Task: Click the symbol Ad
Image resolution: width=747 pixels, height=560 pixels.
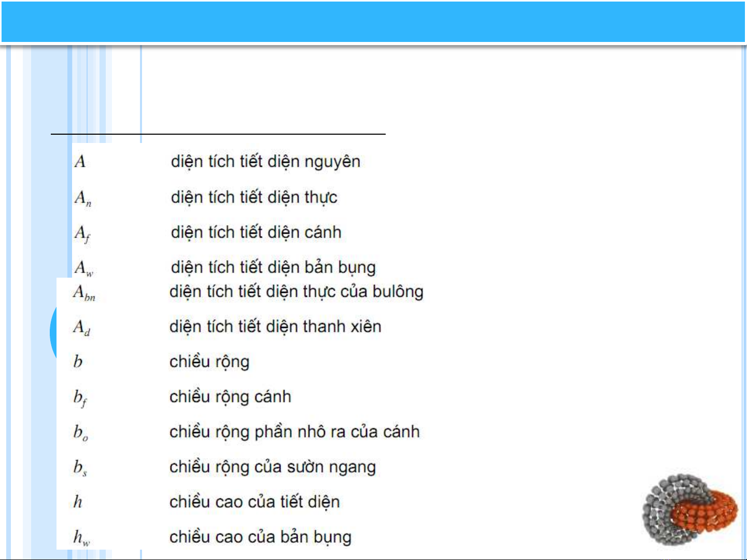Action: coord(82,328)
